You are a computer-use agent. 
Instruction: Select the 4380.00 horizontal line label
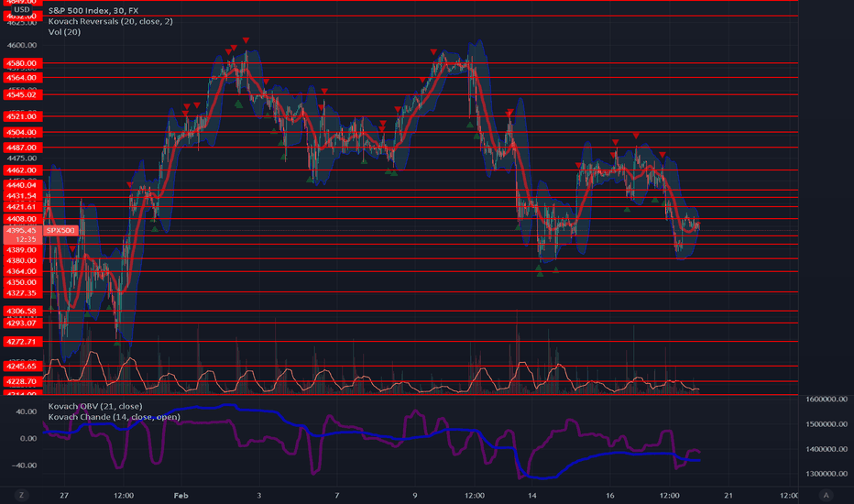(x=22, y=260)
